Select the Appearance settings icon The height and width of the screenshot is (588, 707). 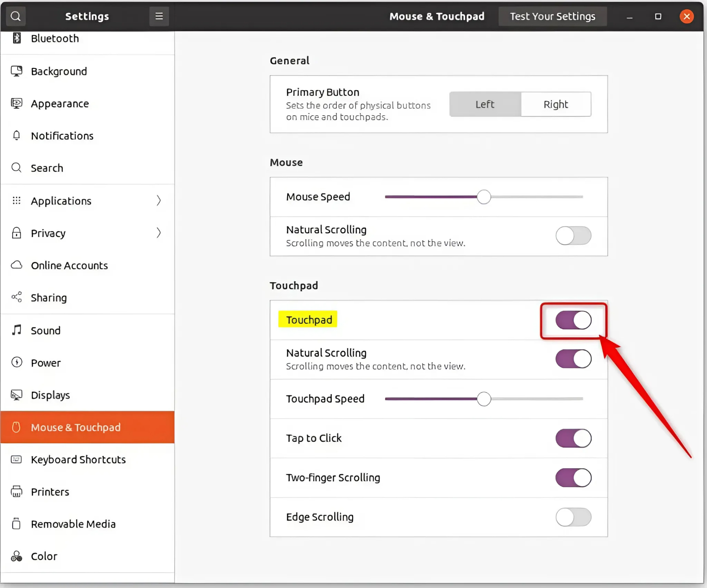[16, 103]
